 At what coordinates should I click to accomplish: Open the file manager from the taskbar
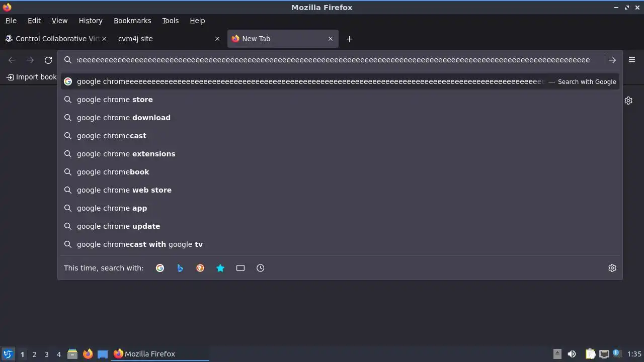[72, 354]
